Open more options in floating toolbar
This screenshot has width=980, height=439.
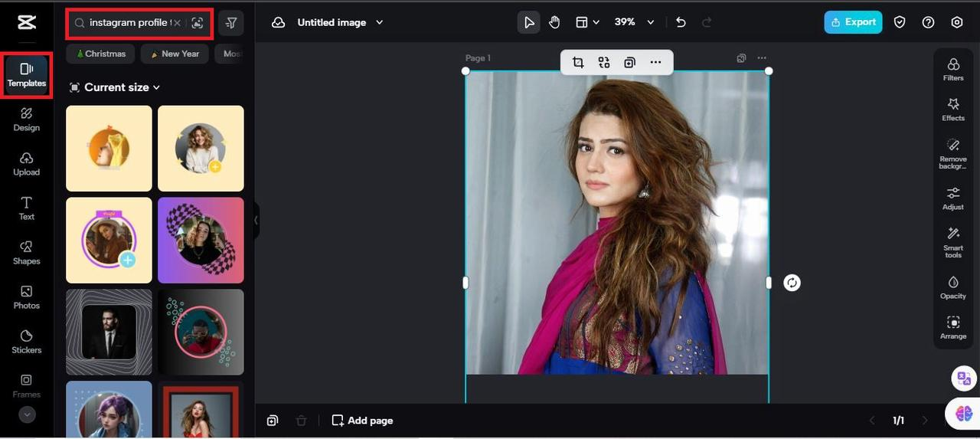(x=655, y=63)
